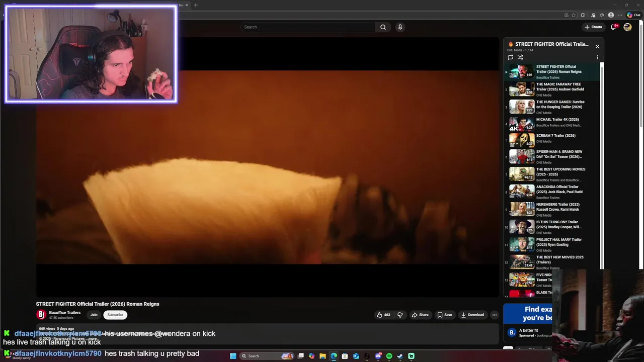Play ANACONDA Official Trailer thumbnail
The width and height of the screenshot is (644, 362).
522,192
